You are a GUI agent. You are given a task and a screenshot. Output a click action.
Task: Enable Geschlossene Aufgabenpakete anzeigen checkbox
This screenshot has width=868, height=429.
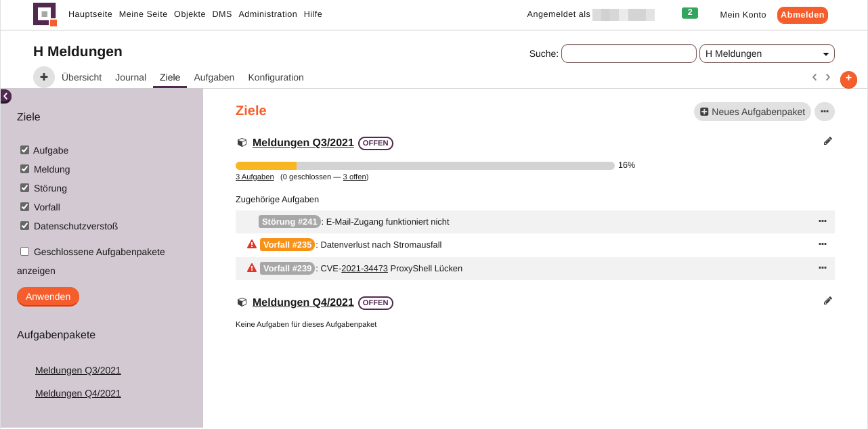point(25,252)
